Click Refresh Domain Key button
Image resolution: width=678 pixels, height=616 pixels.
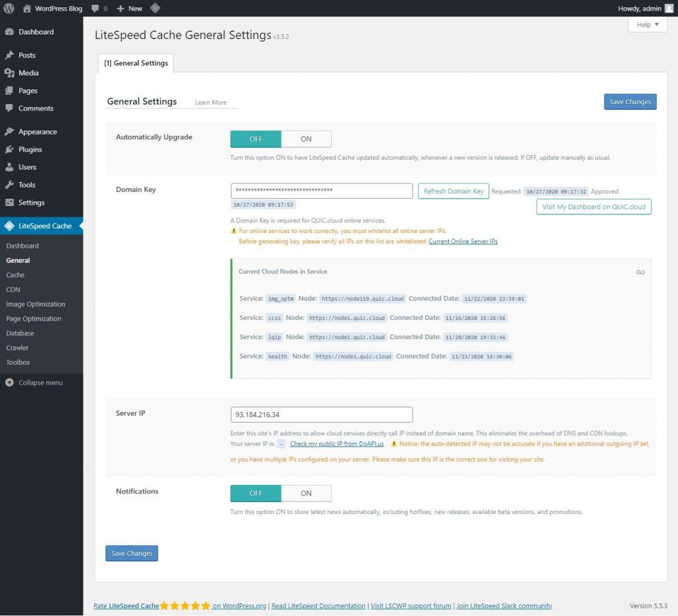[453, 191]
